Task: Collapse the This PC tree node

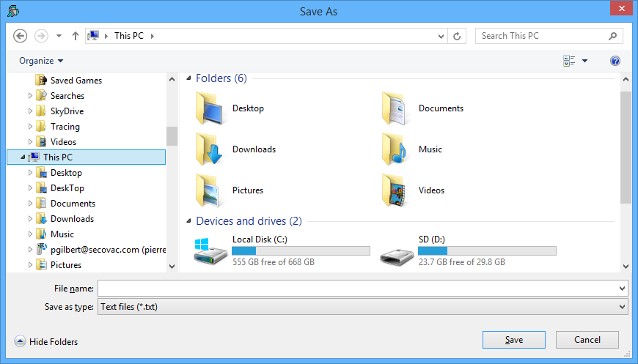Action: click(23, 157)
